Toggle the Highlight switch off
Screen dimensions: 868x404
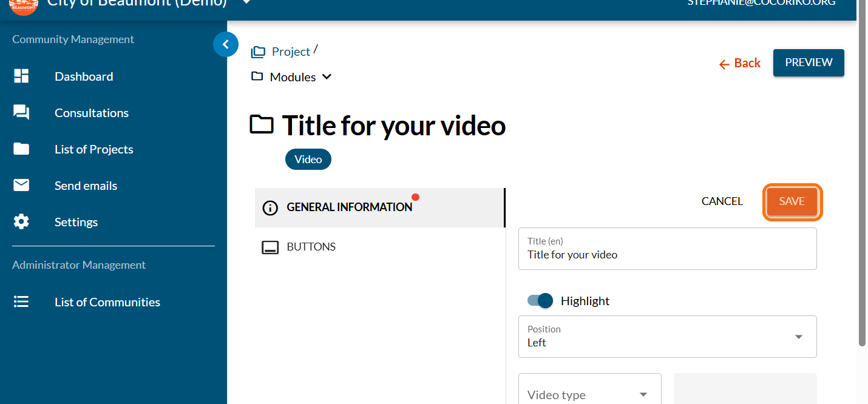[540, 301]
